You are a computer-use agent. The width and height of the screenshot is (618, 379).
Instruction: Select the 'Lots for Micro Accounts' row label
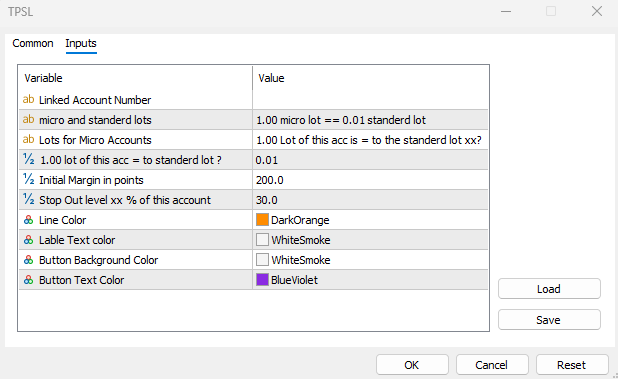click(95, 140)
